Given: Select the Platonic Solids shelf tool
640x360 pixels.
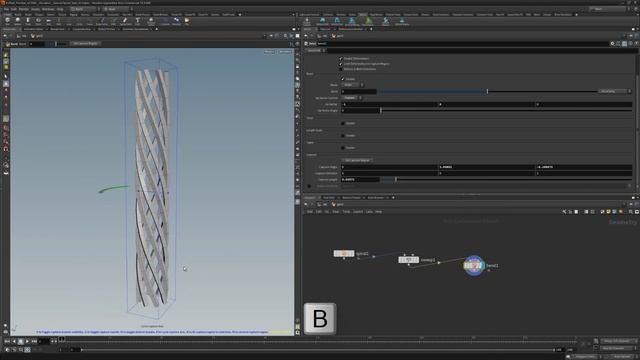Looking at the screenshot, I should [151, 21].
